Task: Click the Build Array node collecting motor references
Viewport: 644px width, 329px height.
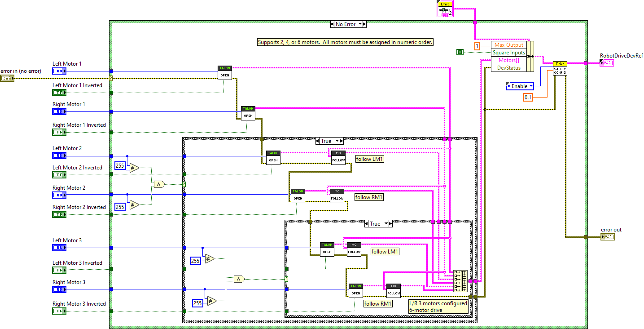Action: [x=461, y=281]
